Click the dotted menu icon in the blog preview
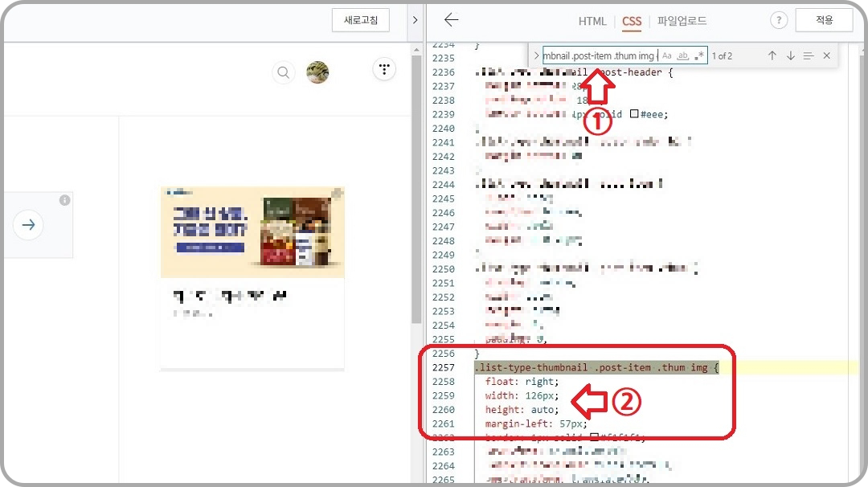Screen dimensions: 868x487 coord(384,69)
